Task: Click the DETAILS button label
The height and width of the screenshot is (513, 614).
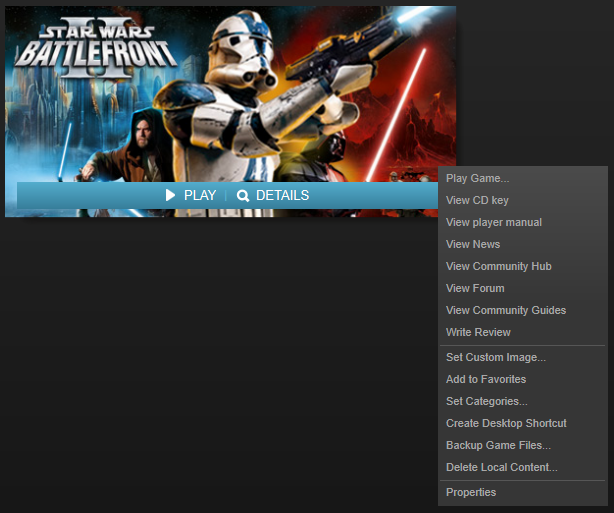Action: [282, 195]
